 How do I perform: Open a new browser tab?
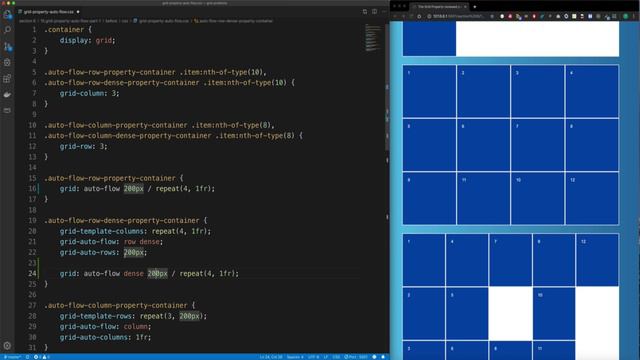point(474,7)
